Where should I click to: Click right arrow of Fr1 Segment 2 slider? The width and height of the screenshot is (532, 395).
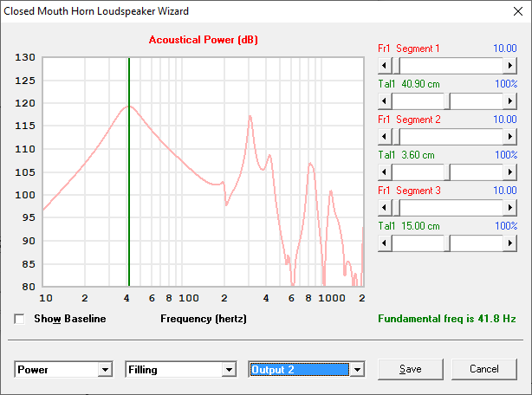(x=510, y=137)
